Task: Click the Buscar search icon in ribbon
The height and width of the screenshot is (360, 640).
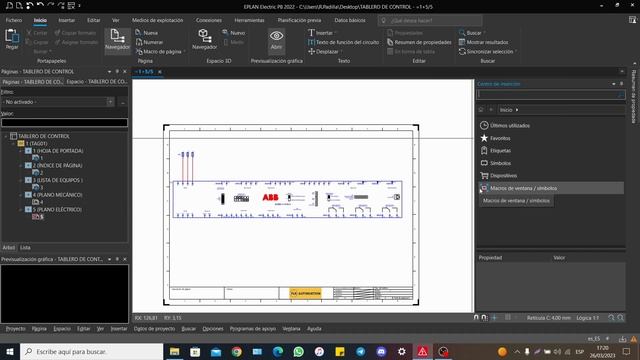Action: tap(462, 33)
